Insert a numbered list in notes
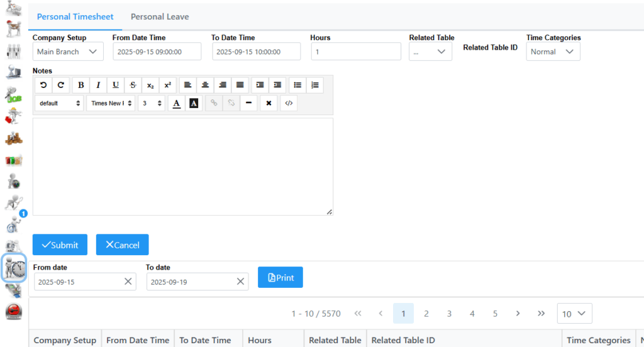Viewport: 644px width, 347px height. coord(315,85)
